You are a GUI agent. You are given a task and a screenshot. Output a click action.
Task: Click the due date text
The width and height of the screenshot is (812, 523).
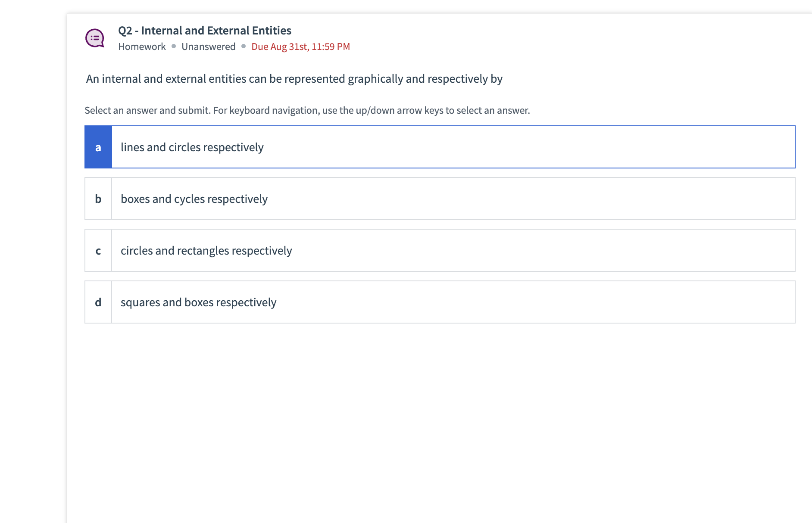tap(300, 46)
